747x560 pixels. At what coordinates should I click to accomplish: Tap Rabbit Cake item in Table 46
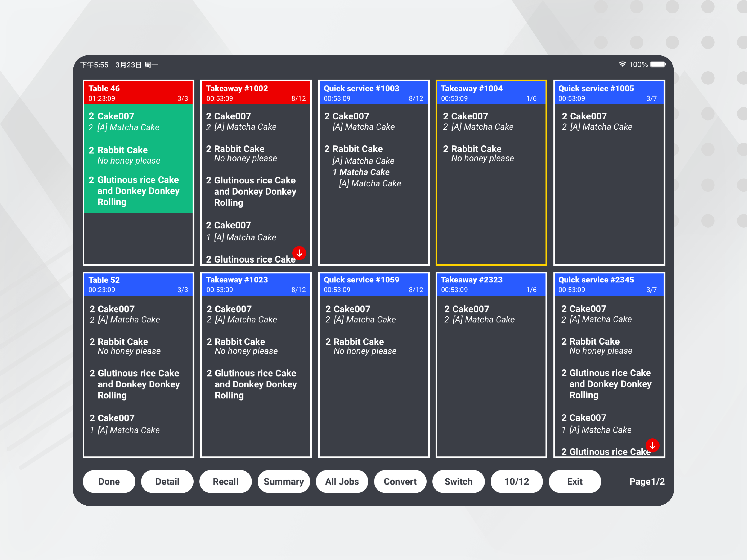click(118, 150)
